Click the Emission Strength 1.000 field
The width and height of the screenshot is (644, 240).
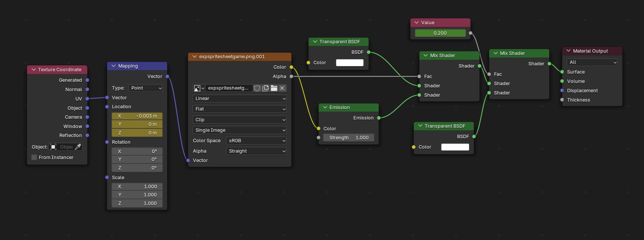coord(348,138)
